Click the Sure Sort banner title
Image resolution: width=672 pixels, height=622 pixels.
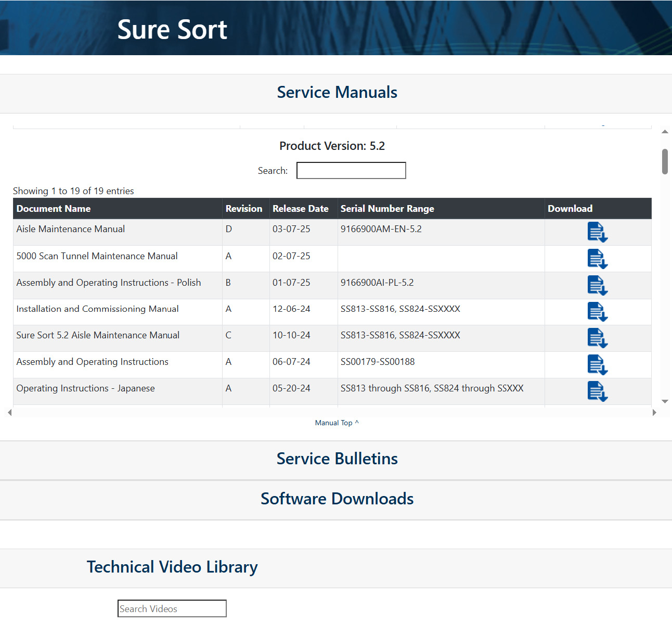coord(172,29)
